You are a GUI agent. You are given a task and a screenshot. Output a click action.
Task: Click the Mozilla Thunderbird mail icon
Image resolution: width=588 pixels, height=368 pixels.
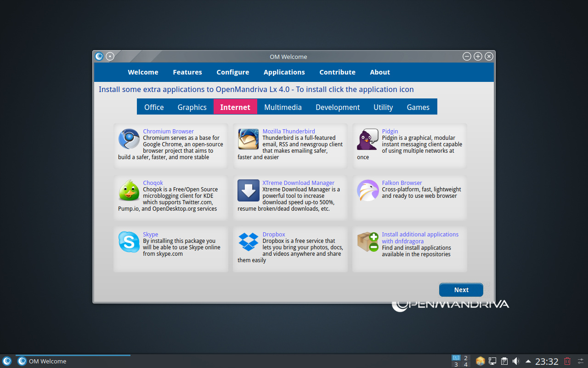[x=249, y=139]
